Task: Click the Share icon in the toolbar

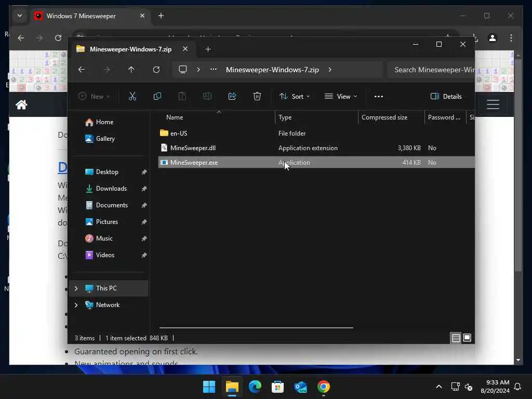Action: pyautogui.click(x=232, y=96)
